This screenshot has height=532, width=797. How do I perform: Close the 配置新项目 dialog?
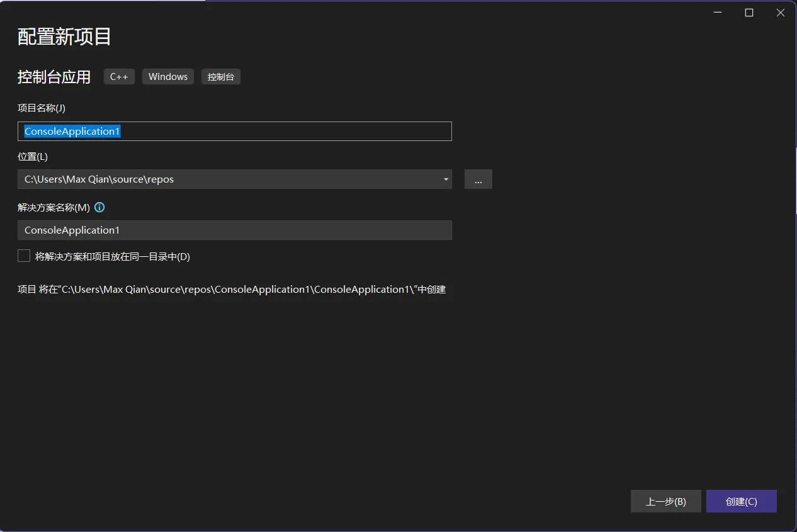click(x=781, y=13)
